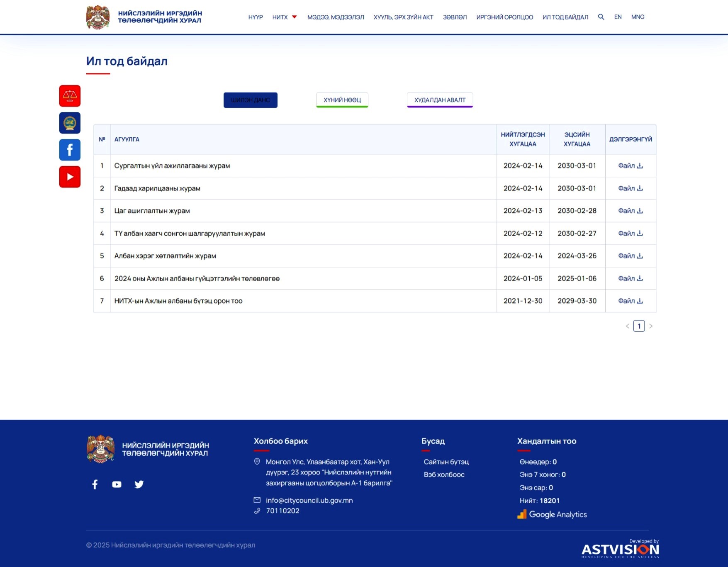Click the footer YouTube icon
The width and height of the screenshot is (728, 567).
coord(117,484)
